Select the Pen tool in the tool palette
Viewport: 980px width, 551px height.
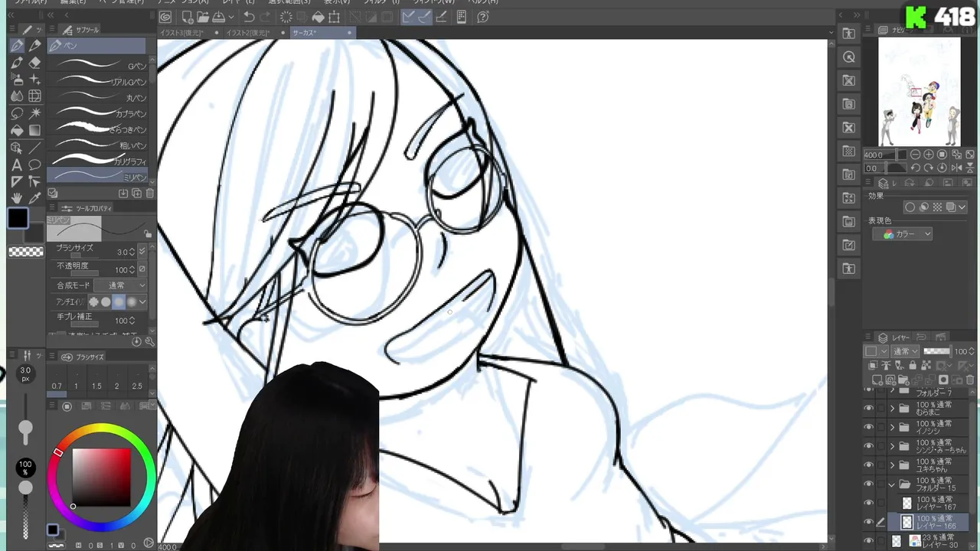[17, 46]
